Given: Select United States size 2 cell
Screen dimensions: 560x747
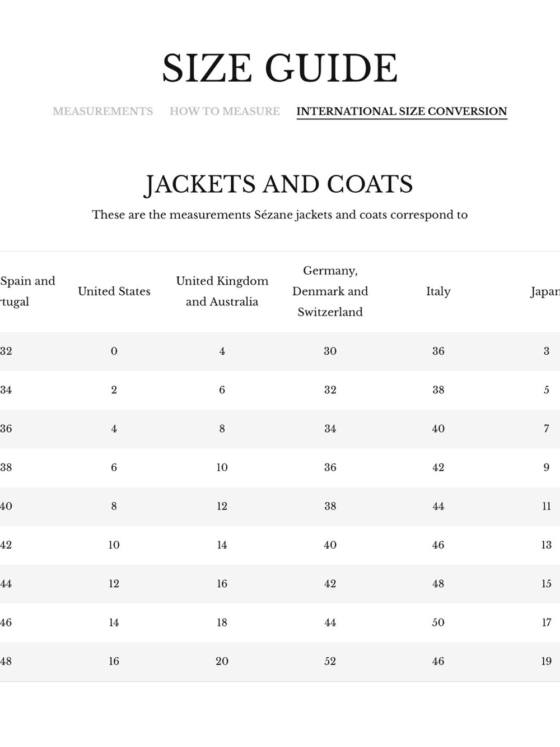Looking at the screenshot, I should 114,390.
